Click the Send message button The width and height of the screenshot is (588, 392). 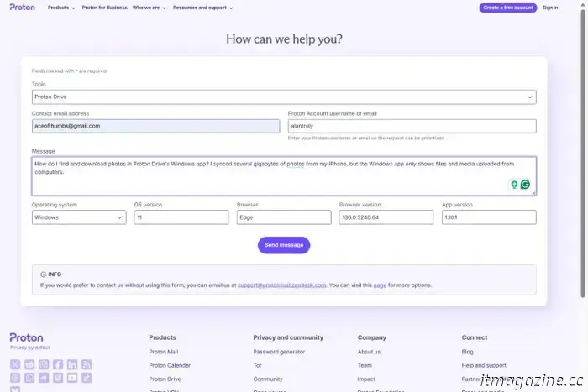pyautogui.click(x=284, y=245)
